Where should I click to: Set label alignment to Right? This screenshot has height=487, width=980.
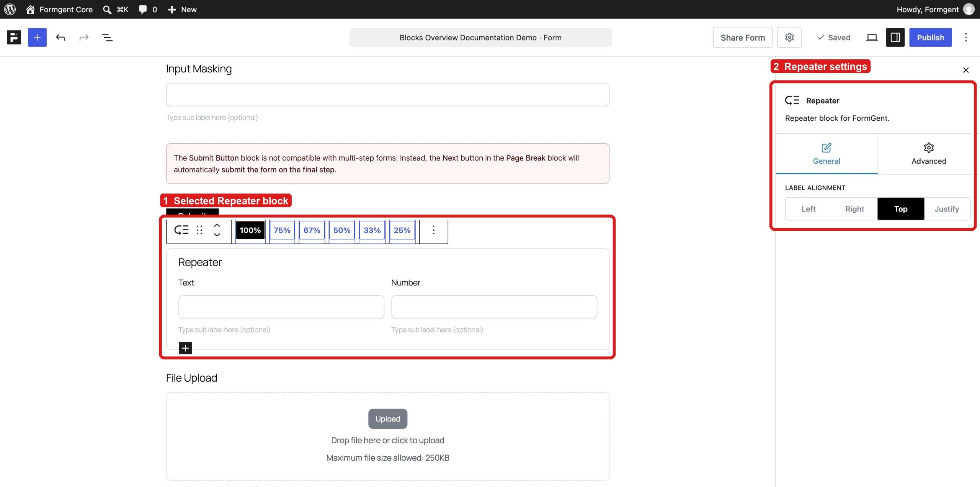pyautogui.click(x=854, y=209)
